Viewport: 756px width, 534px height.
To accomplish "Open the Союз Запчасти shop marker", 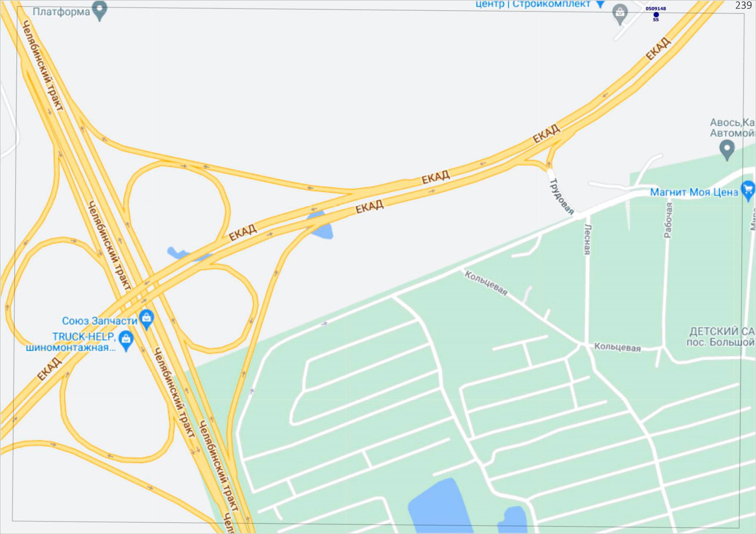I will pyautogui.click(x=146, y=320).
